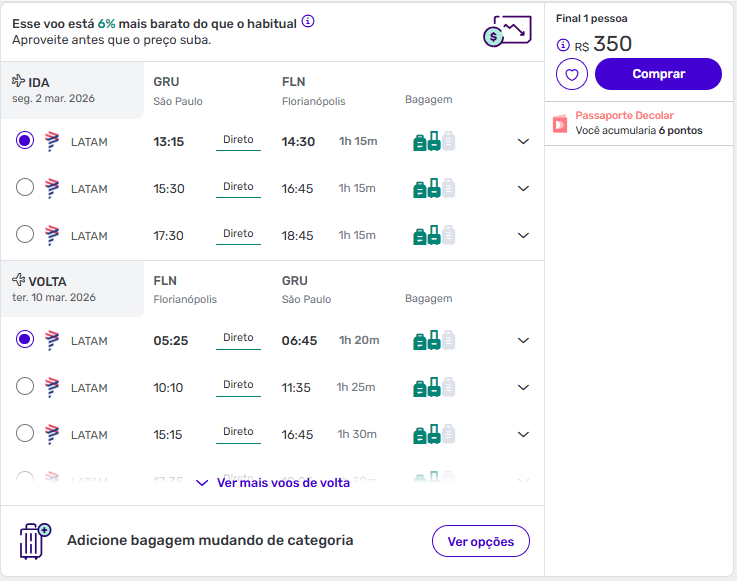Click the Passaporte Decolar icon
The width and height of the screenshot is (737, 581).
click(x=560, y=123)
